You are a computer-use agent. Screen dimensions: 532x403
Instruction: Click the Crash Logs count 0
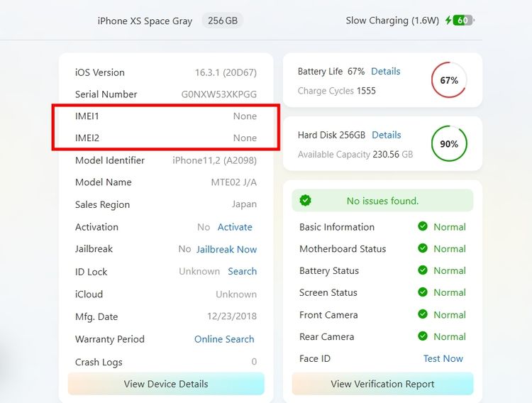point(254,362)
